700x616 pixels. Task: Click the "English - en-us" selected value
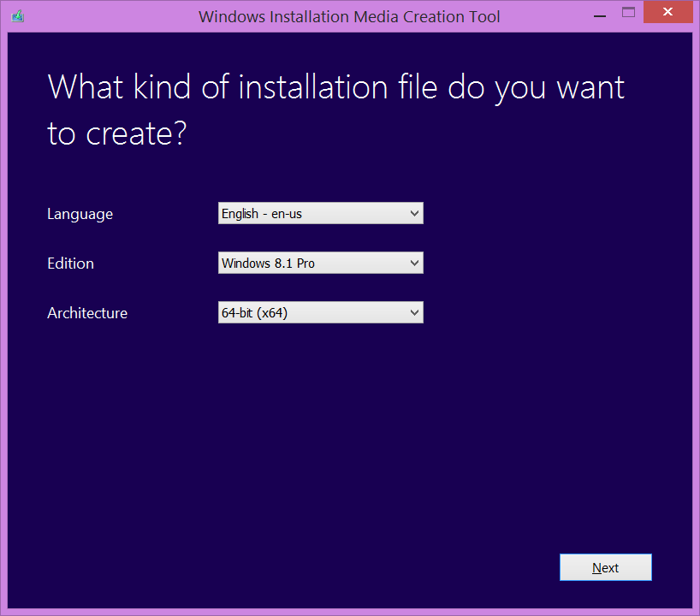(262, 214)
